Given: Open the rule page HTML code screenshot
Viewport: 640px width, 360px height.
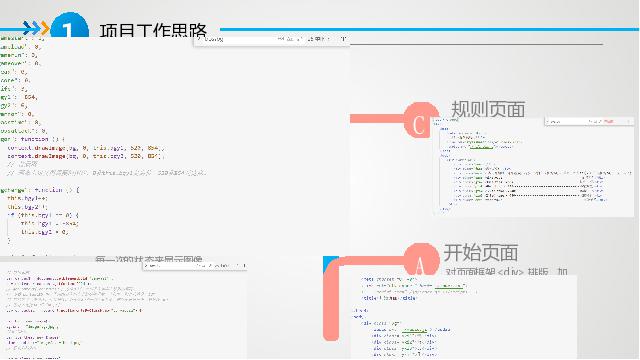Looking at the screenshot, I should pos(533,167).
